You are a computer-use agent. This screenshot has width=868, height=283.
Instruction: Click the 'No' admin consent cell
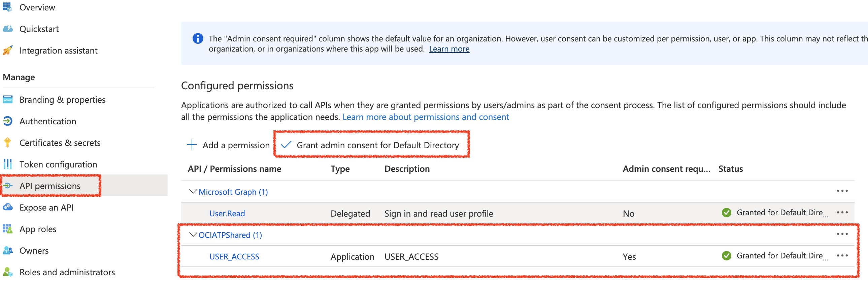628,214
